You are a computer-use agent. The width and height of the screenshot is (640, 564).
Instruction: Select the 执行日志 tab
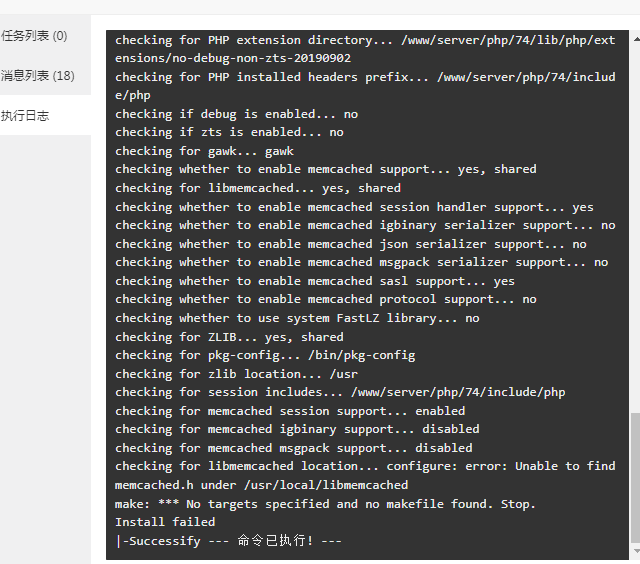pyautogui.click(x=25, y=116)
